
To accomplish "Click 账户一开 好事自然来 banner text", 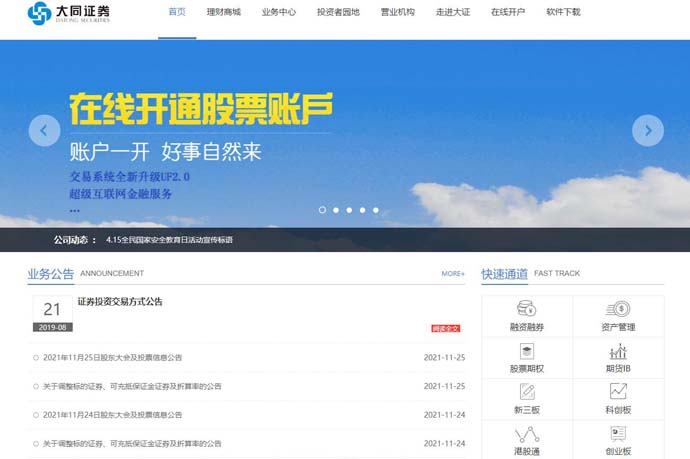I will click(x=165, y=152).
